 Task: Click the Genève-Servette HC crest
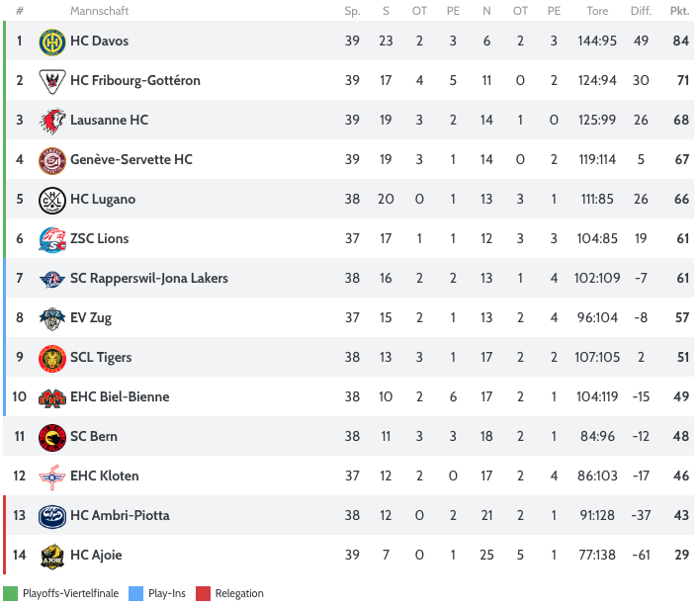point(51,160)
